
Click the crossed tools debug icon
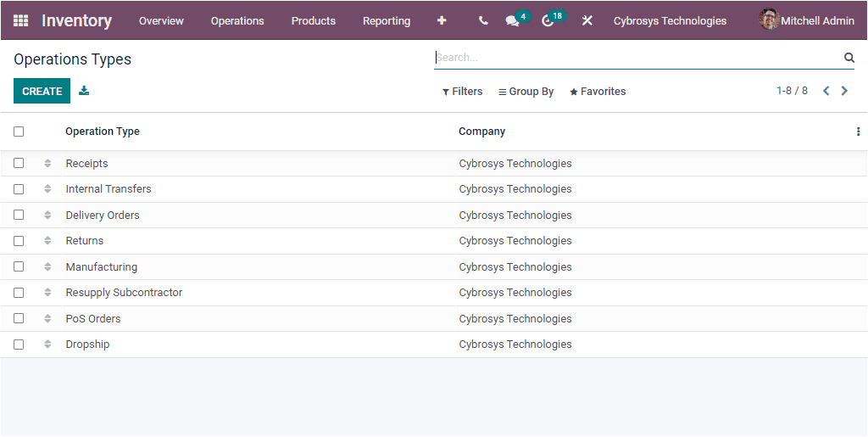587,20
